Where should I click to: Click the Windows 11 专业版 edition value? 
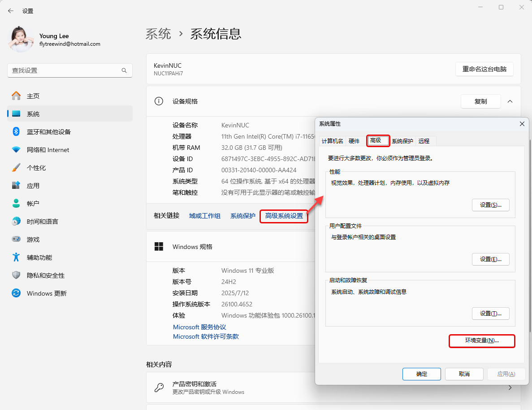(248, 270)
